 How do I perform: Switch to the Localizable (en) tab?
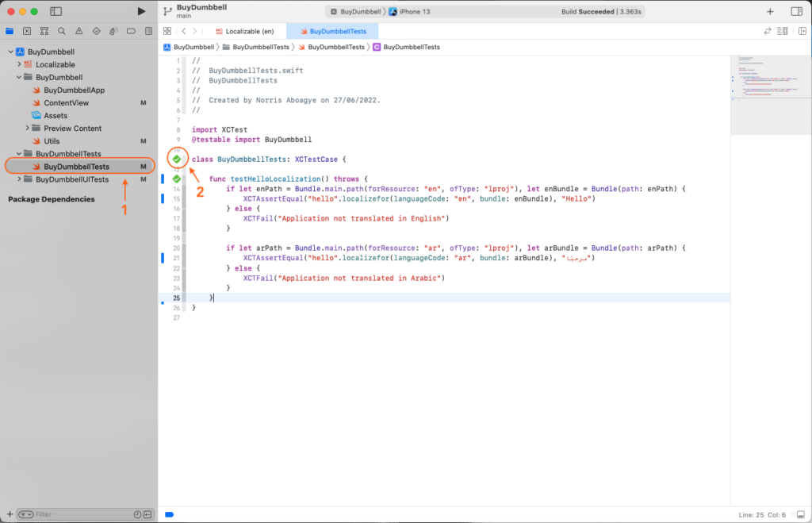tap(244, 31)
